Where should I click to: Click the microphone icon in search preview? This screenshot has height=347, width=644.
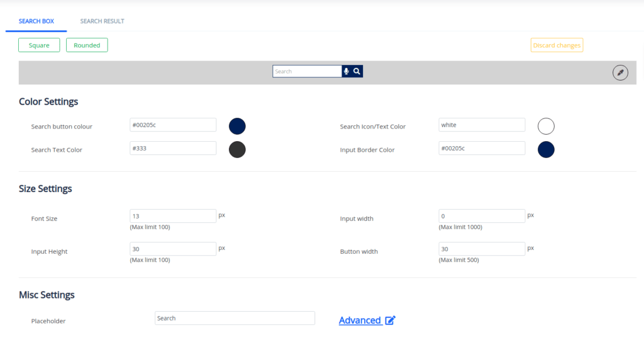pos(347,71)
